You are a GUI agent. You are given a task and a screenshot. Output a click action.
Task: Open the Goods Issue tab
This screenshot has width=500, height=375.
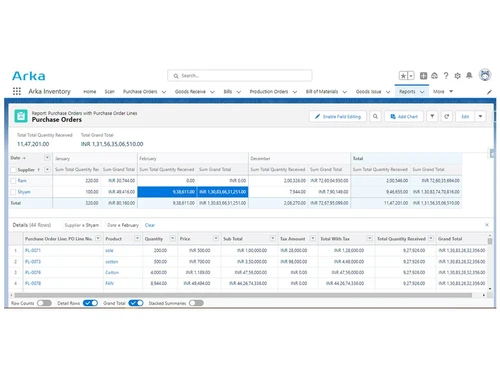coord(368,92)
